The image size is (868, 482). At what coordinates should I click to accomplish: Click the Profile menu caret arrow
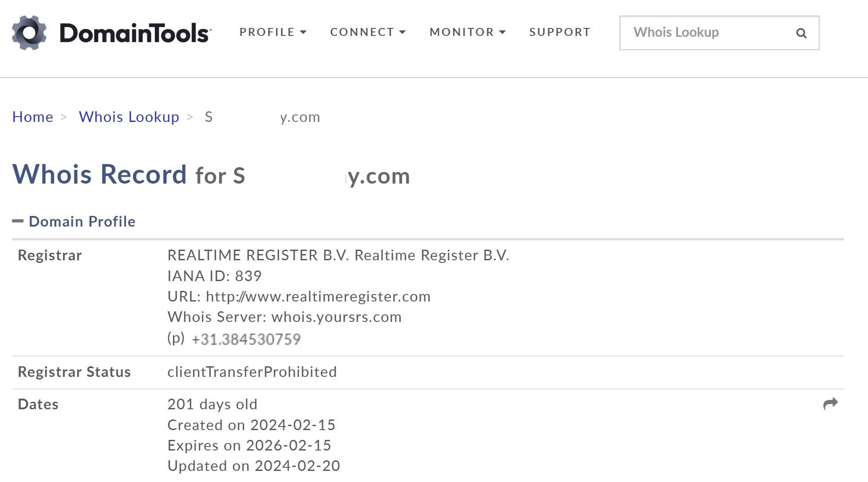304,32
